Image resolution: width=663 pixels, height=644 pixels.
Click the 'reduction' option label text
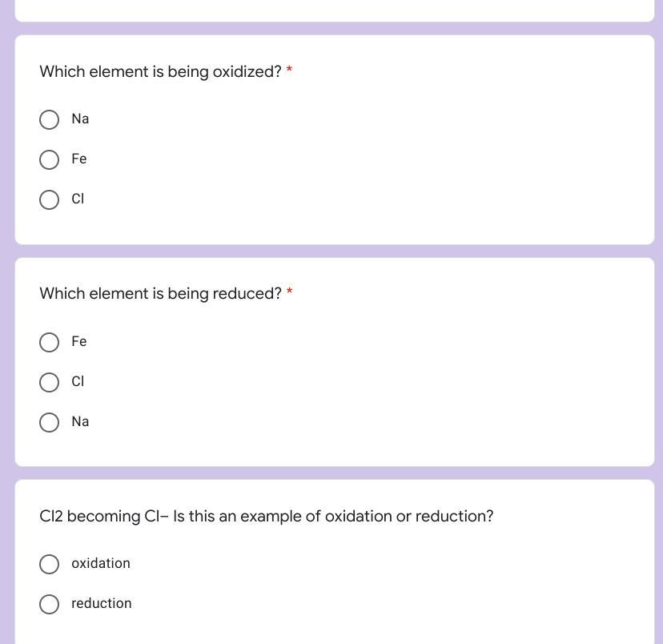pos(102,603)
